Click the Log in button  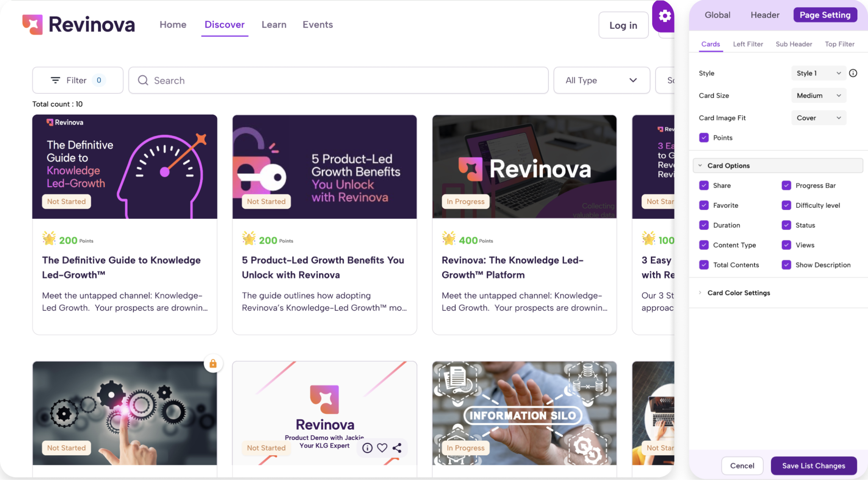click(623, 25)
